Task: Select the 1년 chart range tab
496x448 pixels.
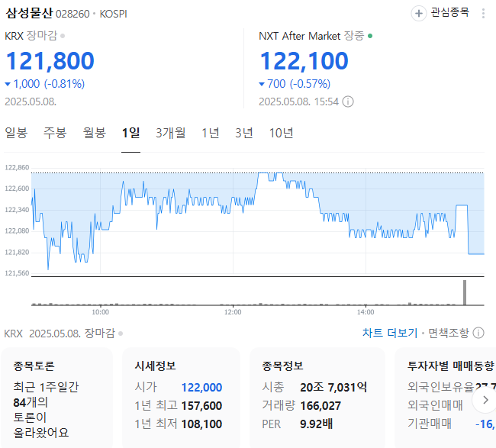Action: pyautogui.click(x=211, y=133)
